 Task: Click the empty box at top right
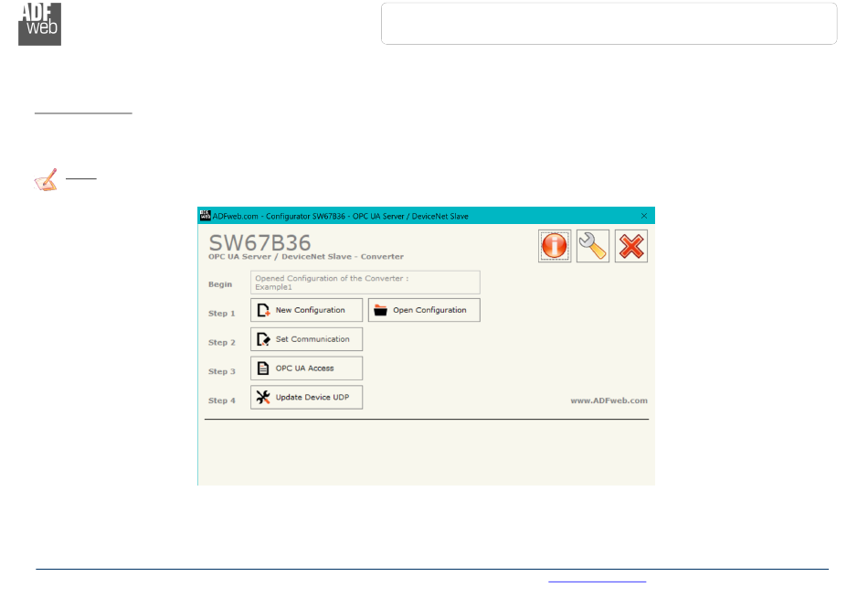pyautogui.click(x=609, y=23)
